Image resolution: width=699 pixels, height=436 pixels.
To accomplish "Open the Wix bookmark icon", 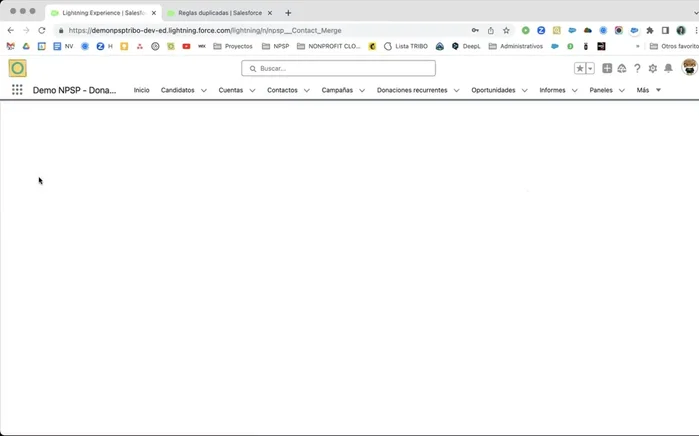I will click(202, 46).
